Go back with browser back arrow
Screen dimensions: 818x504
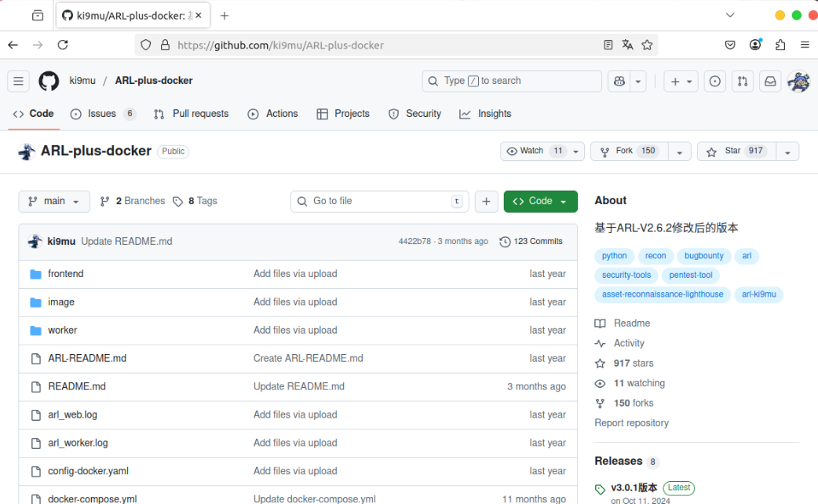[x=13, y=45]
